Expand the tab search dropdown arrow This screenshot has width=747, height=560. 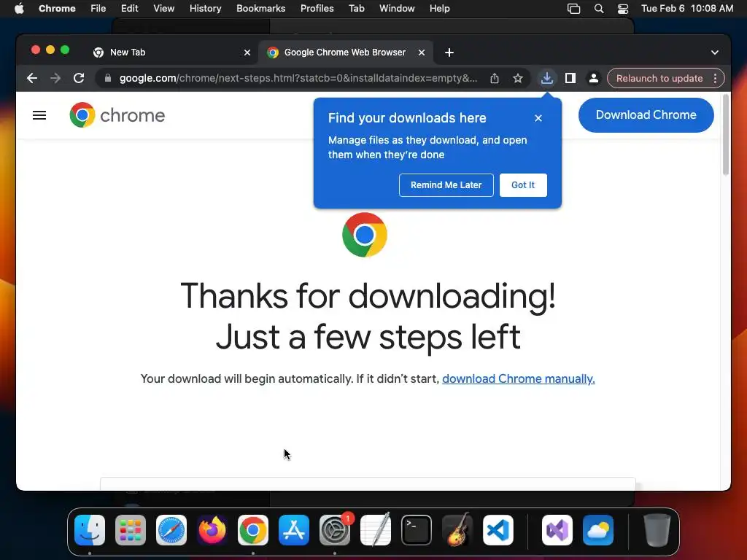(x=715, y=52)
